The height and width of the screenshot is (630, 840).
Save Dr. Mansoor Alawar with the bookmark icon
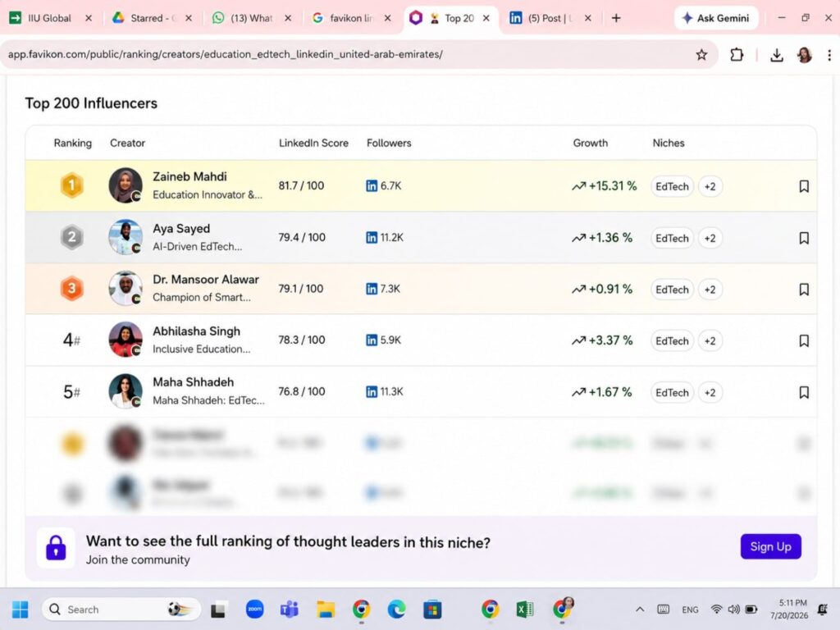804,290
